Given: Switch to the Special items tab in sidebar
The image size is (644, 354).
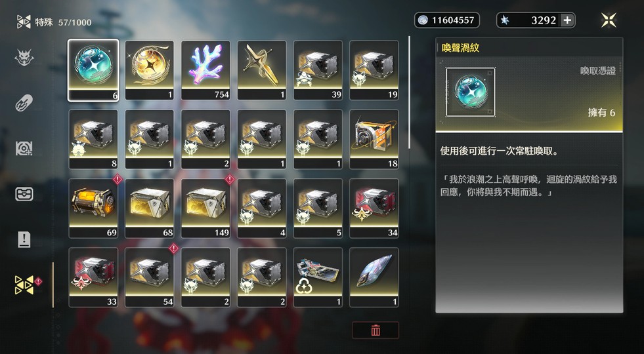Looking at the screenshot, I should (24, 285).
